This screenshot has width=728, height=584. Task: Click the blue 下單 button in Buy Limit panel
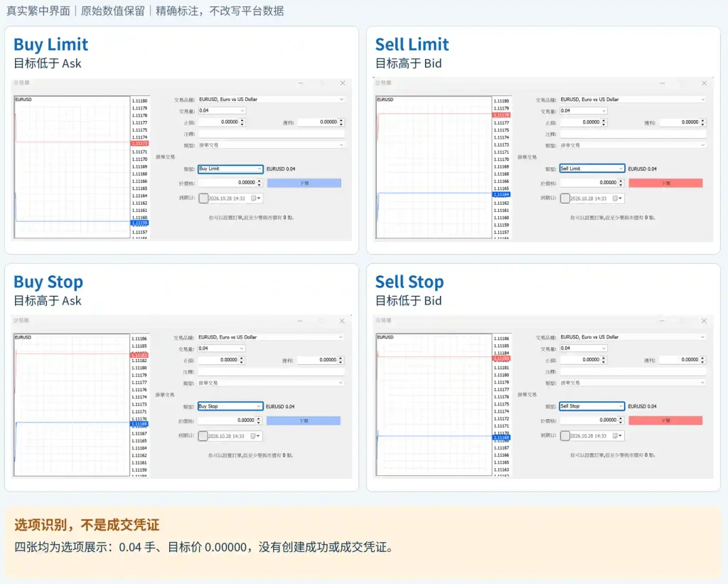[304, 183]
